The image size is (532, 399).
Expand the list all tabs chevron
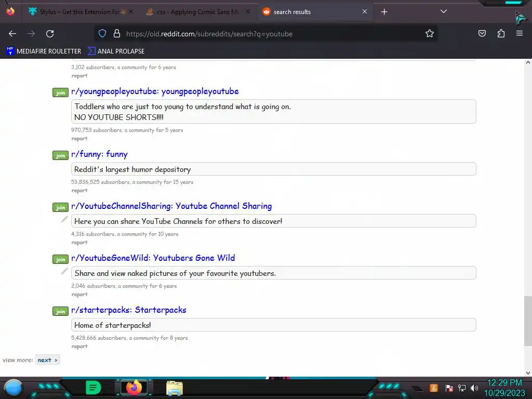coord(444,11)
